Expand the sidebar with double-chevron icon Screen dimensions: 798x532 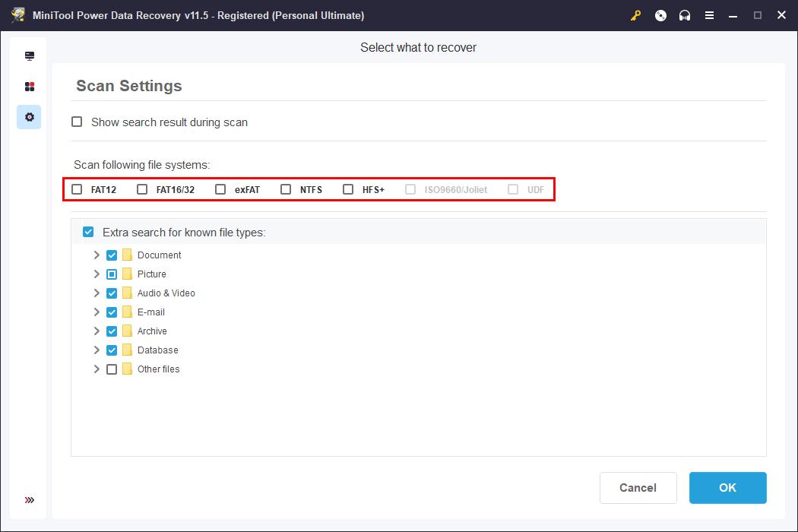pyautogui.click(x=30, y=500)
